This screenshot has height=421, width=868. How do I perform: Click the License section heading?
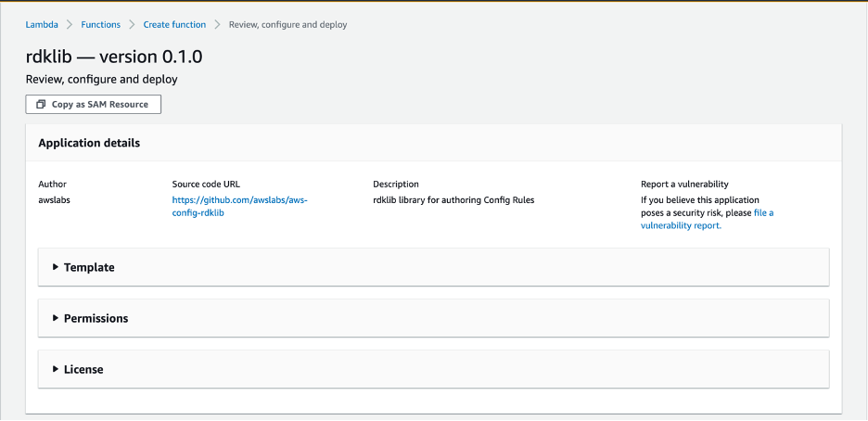click(x=83, y=369)
